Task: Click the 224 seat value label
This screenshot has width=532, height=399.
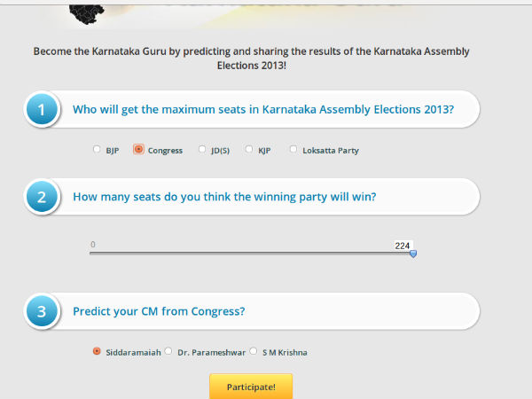Action: 403,244
